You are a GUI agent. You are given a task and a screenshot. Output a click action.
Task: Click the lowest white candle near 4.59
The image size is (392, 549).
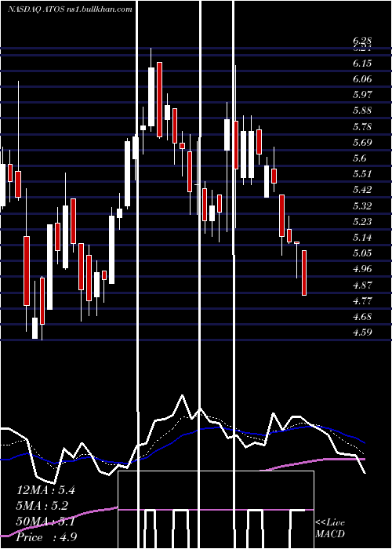click(35, 328)
